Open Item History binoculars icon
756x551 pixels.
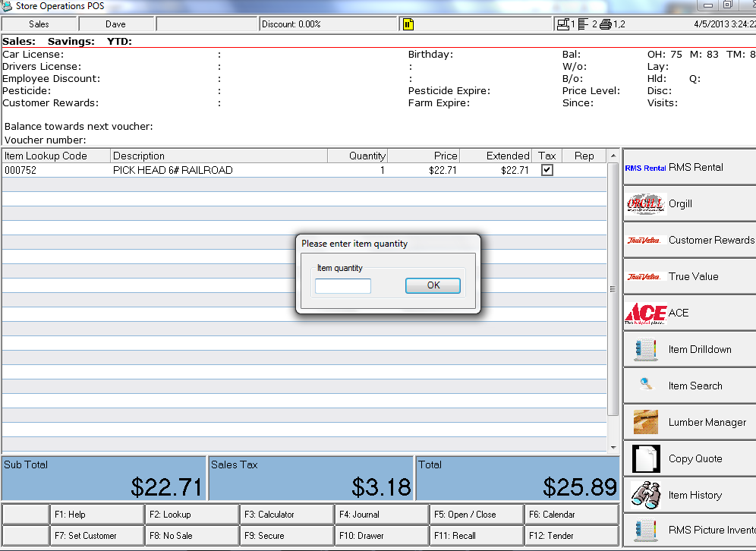[x=646, y=495]
